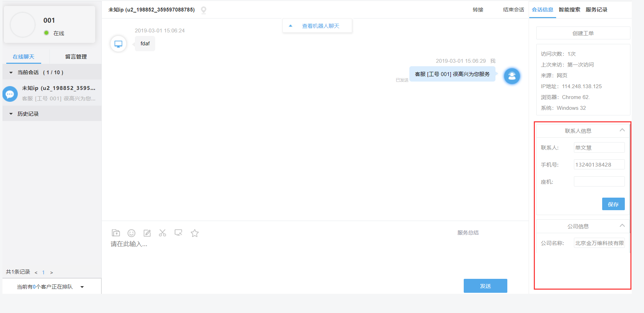This screenshot has width=644, height=313.
Task: Open the queued customers dropdown
Action: click(x=82, y=287)
